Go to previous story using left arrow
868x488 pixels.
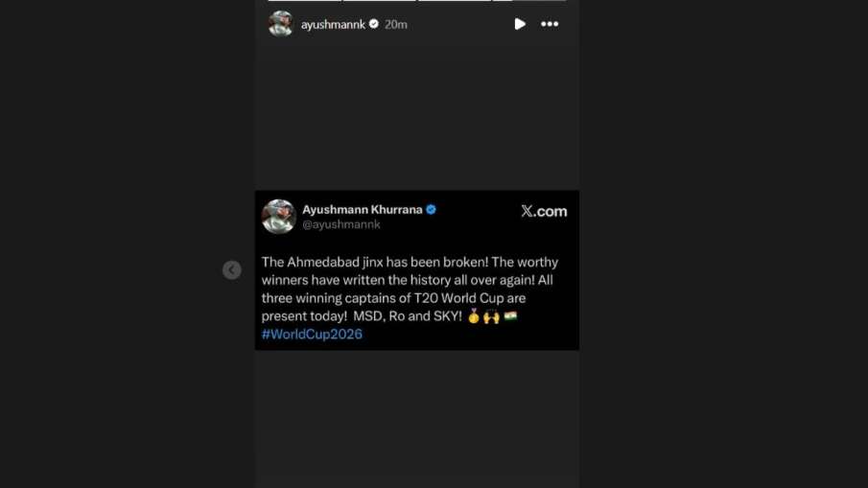click(x=232, y=270)
